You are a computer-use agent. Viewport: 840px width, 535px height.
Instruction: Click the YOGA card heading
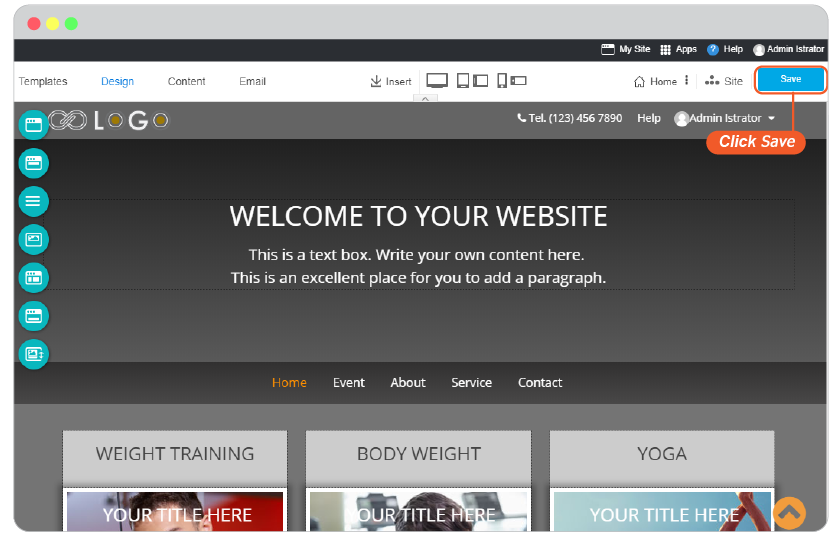[662, 454]
